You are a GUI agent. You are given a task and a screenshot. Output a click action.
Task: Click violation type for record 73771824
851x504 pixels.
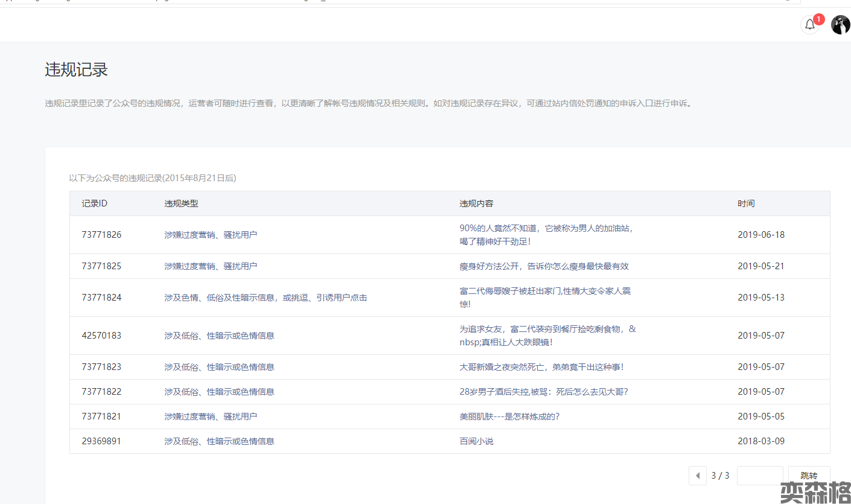pos(266,298)
